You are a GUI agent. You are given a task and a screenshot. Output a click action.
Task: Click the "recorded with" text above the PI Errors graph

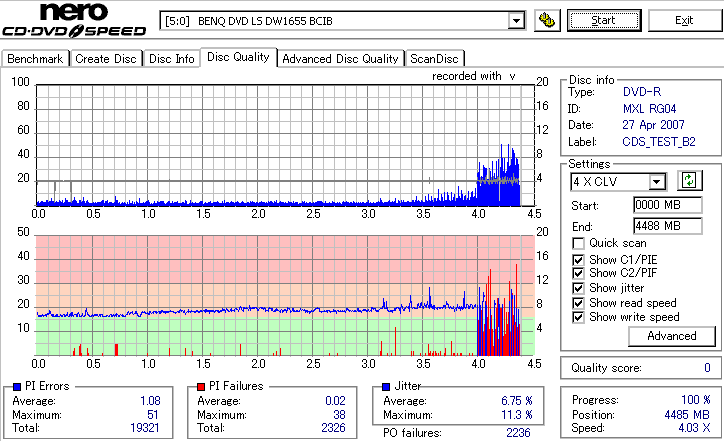[467, 76]
